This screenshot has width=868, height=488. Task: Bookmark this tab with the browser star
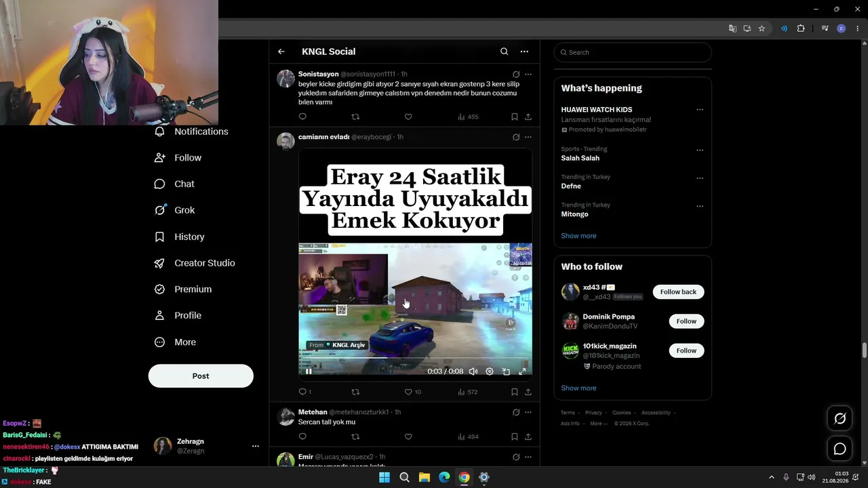tap(762, 28)
